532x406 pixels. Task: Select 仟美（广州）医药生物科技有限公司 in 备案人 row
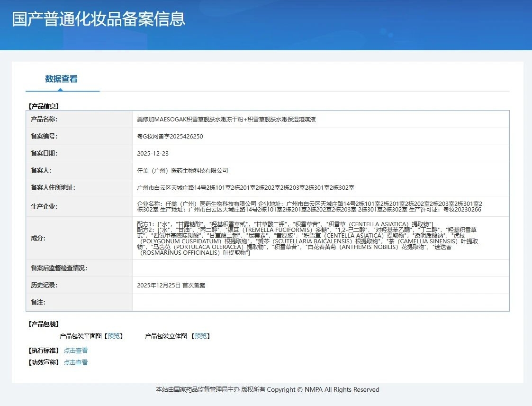(x=182, y=171)
